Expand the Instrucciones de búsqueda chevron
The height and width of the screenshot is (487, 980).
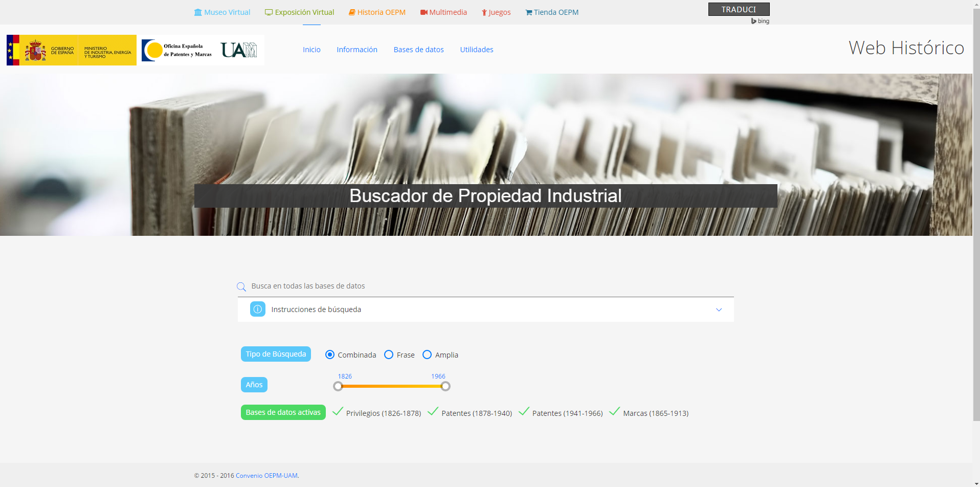click(719, 309)
